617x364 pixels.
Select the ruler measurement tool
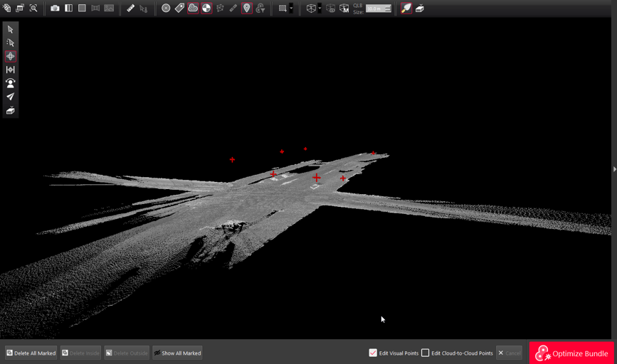click(131, 9)
